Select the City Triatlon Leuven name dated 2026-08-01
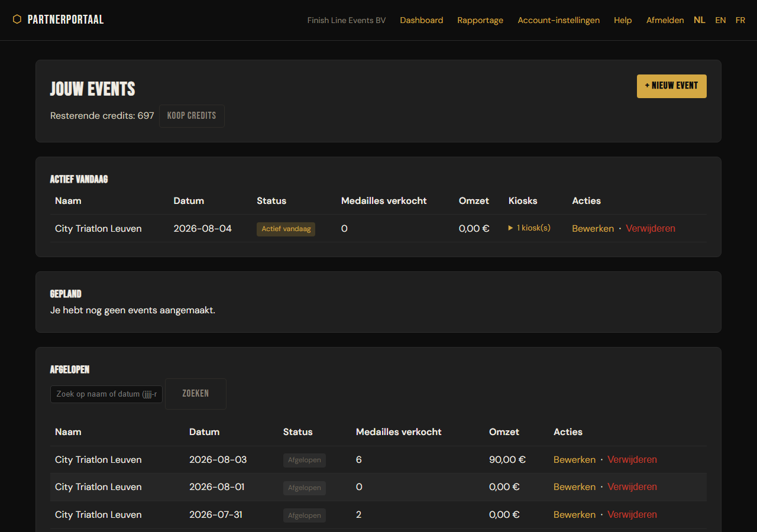 (x=98, y=487)
